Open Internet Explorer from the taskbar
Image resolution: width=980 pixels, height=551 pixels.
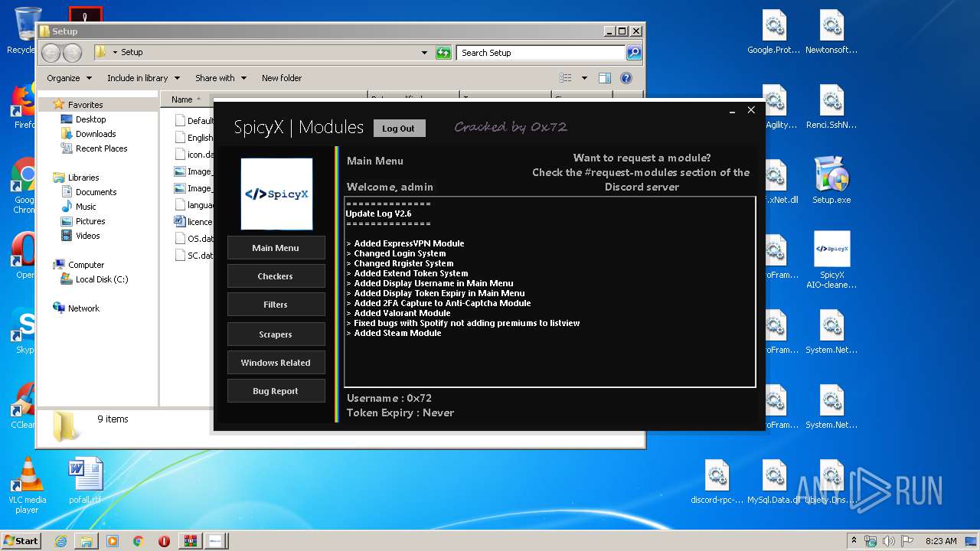click(x=60, y=541)
